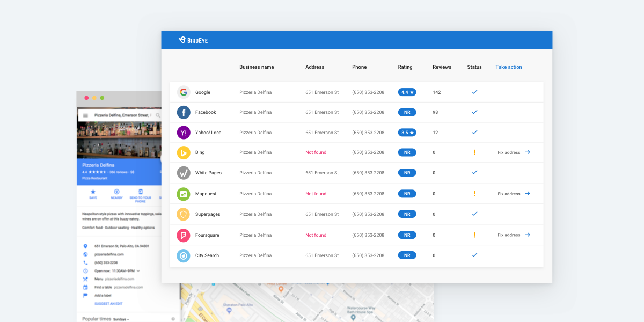
Task: Click the City Search icon
Action: pyautogui.click(x=184, y=255)
